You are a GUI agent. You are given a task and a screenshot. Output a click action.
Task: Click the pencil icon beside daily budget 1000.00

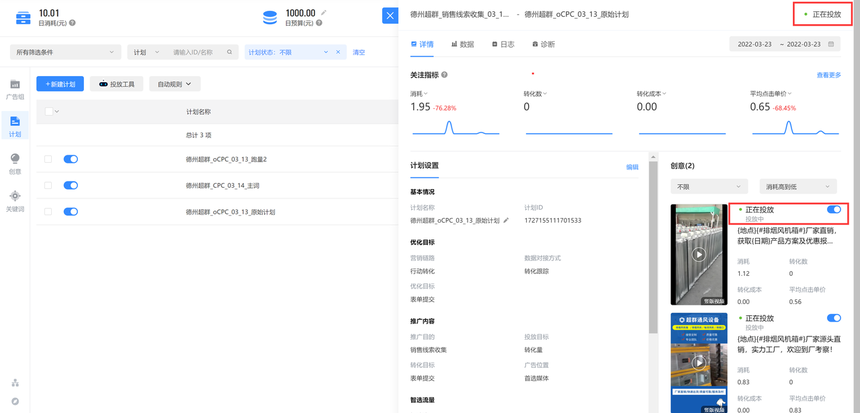(323, 13)
